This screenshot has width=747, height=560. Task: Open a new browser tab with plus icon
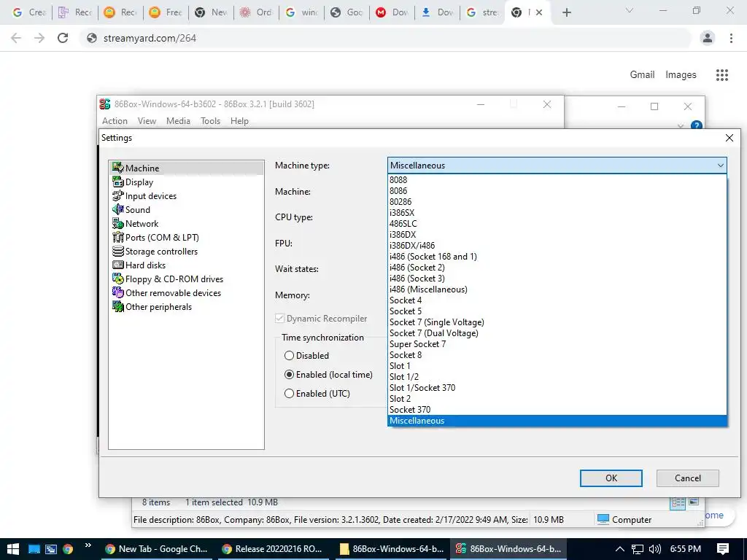pos(566,12)
